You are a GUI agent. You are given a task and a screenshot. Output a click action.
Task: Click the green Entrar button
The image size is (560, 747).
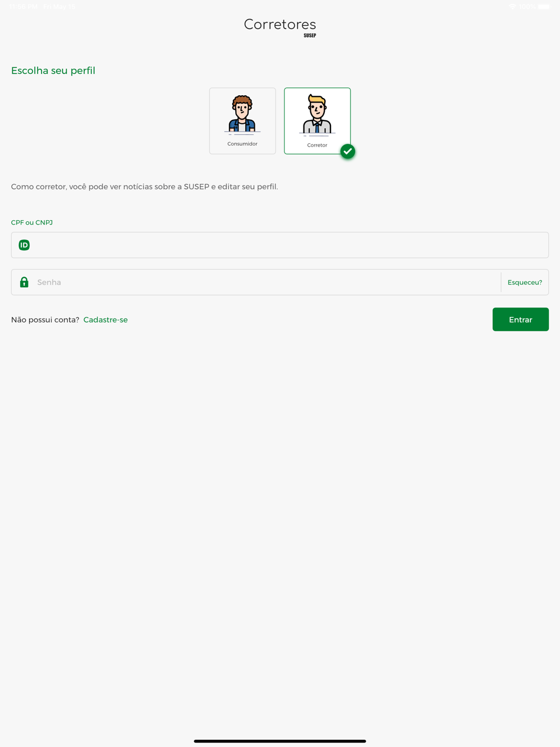point(521,319)
